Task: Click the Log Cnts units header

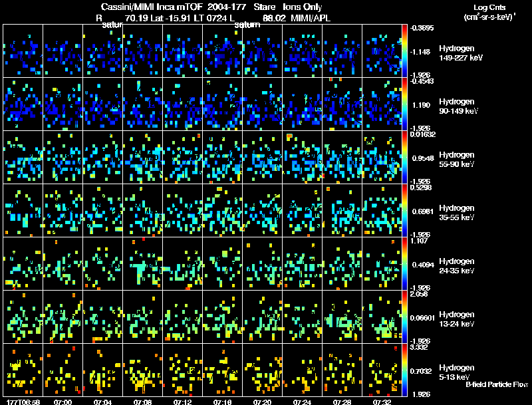Action: [x=489, y=12]
